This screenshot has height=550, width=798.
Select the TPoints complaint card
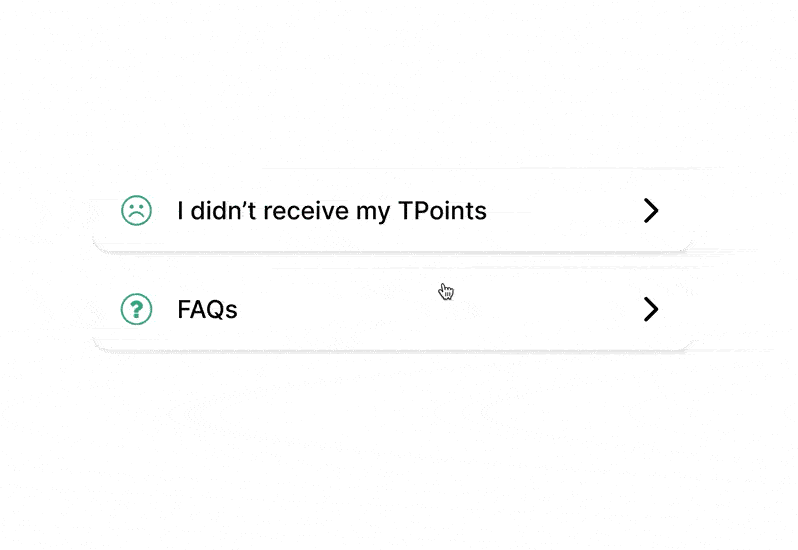pos(392,211)
